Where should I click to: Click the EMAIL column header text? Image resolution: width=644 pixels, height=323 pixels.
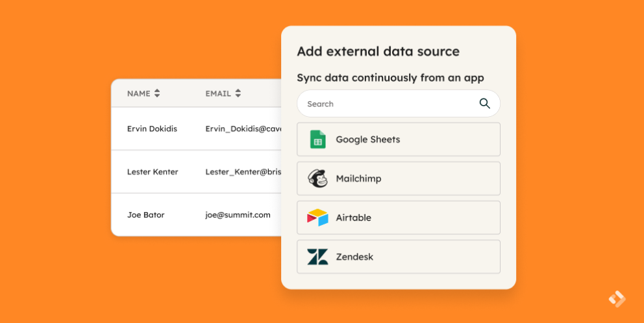(x=217, y=93)
